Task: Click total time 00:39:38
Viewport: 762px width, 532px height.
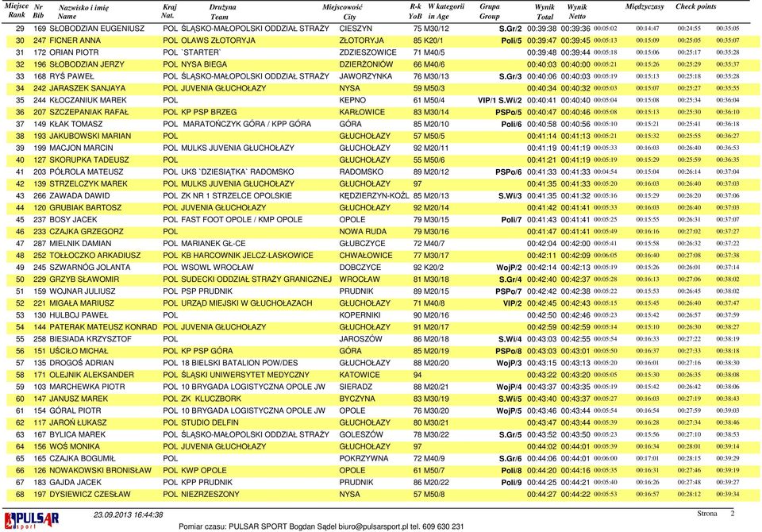Action: 541,29
